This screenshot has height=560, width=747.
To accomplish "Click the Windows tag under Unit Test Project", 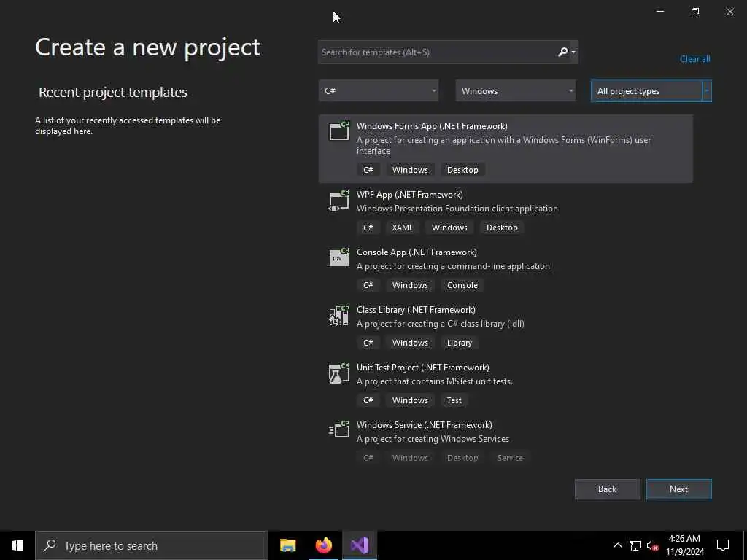I will tap(410, 400).
